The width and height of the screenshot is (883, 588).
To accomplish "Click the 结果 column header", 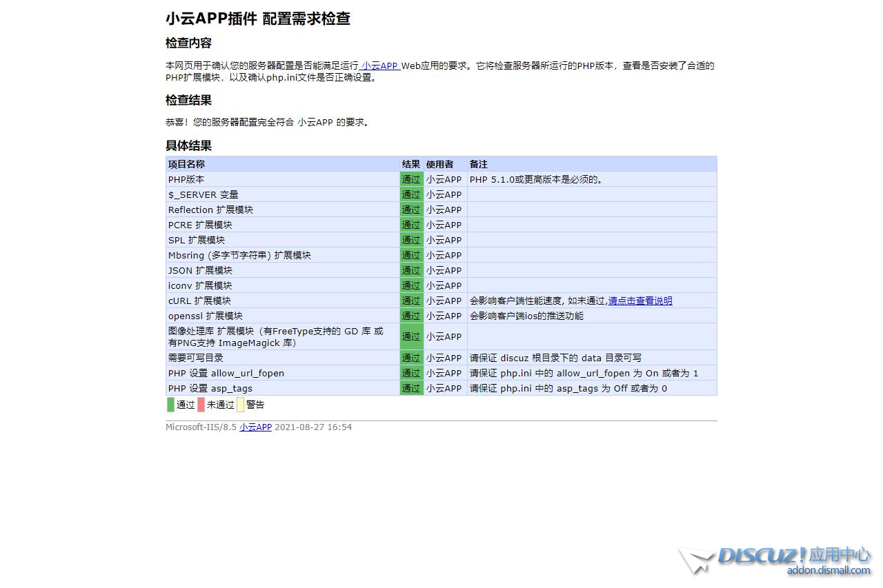I will [411, 164].
